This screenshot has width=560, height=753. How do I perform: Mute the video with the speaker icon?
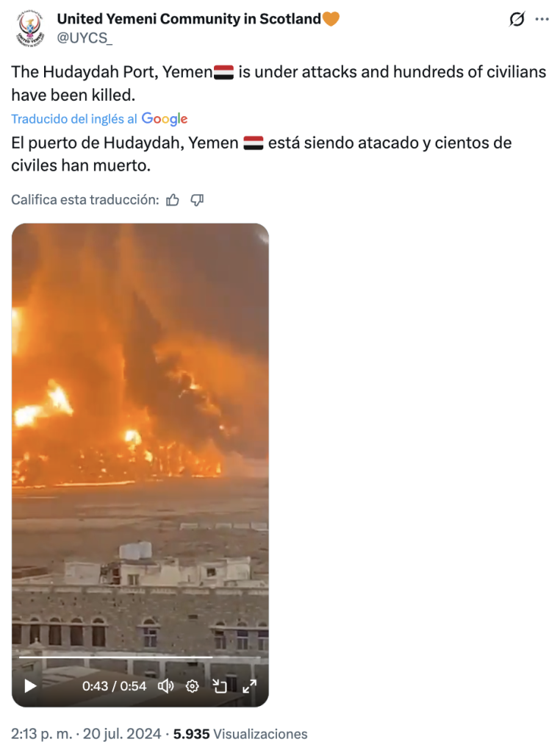click(x=165, y=686)
